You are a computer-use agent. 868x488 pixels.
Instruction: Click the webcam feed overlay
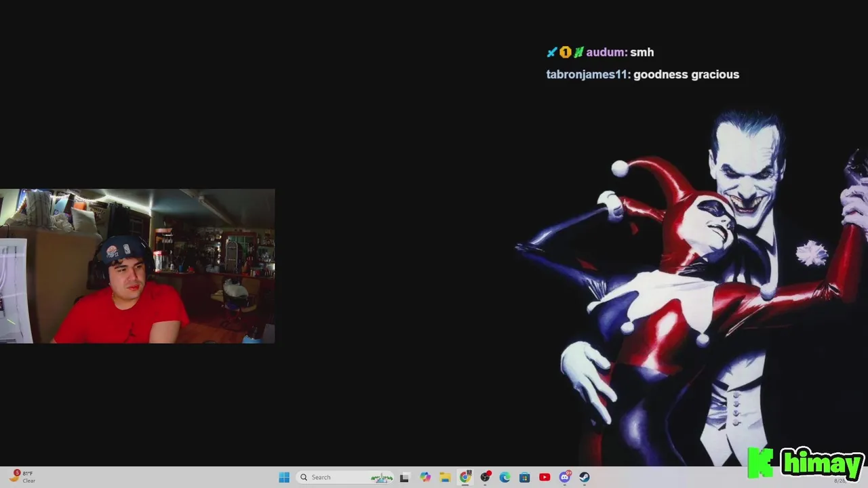[137, 266]
